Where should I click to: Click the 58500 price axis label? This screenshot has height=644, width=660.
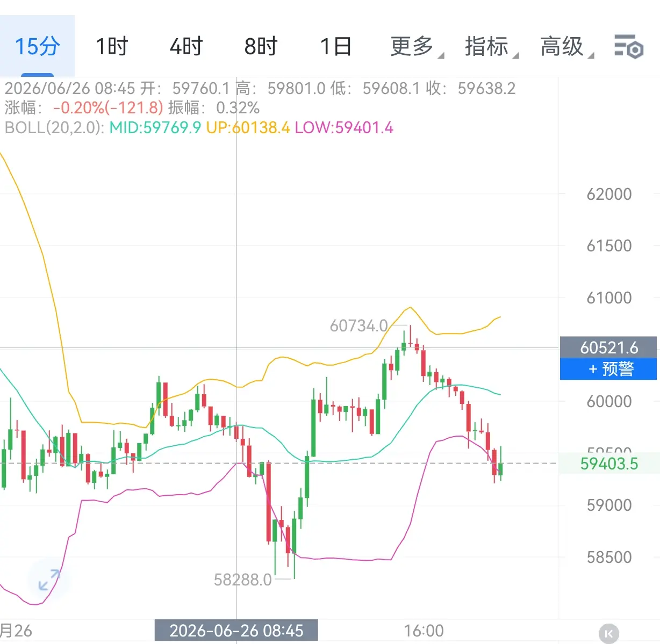point(609,557)
